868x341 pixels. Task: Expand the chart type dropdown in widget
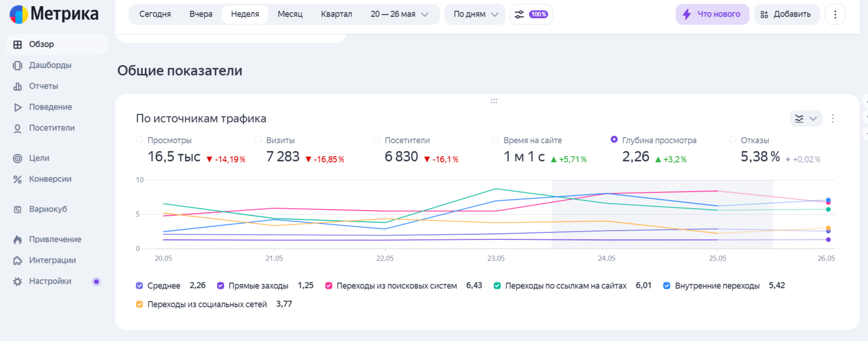pyautogui.click(x=806, y=118)
